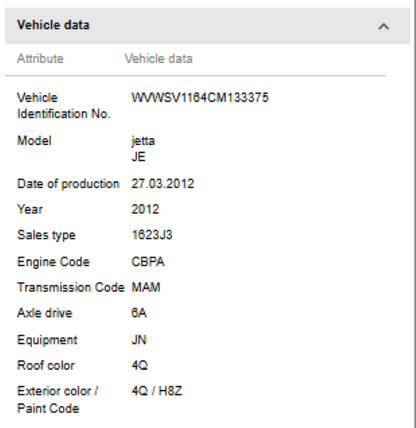Click the equipment value JN
The height and width of the screenshot is (428, 416).
tap(139, 340)
